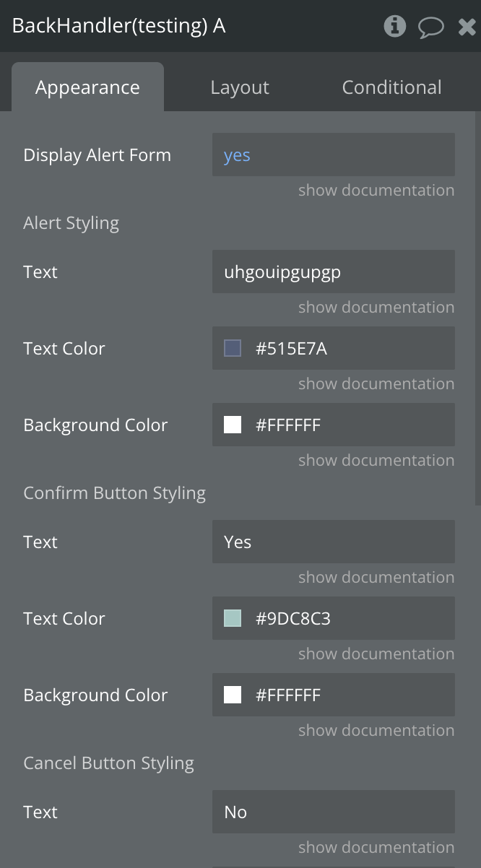Click Confirm Button Text field with Yes
The height and width of the screenshot is (868, 481).
(x=333, y=542)
